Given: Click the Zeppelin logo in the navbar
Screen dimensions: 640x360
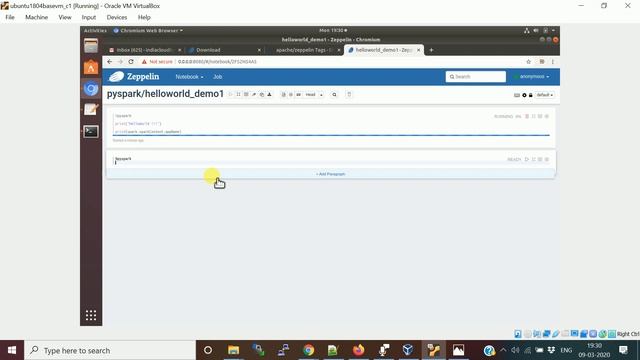Looking at the screenshot, I should [134, 76].
